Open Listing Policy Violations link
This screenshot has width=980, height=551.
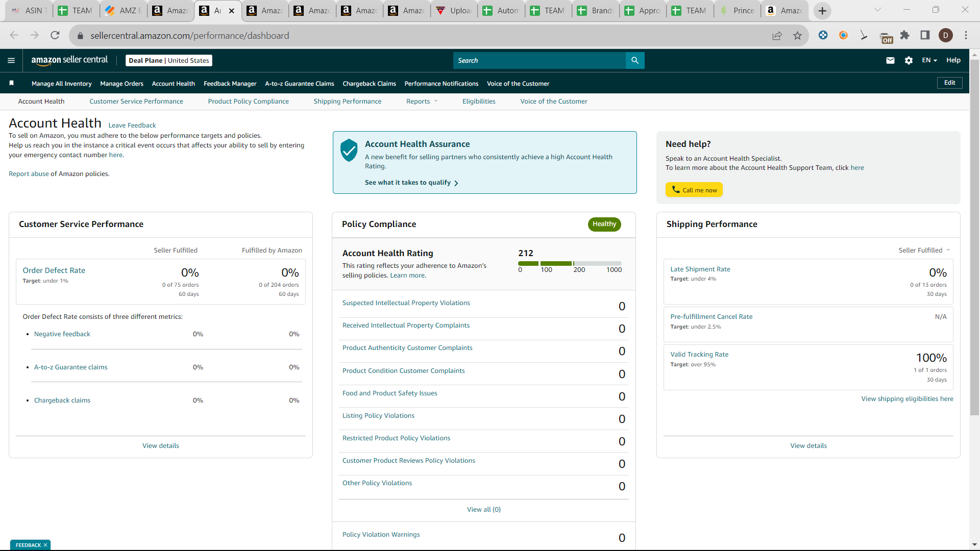378,416
